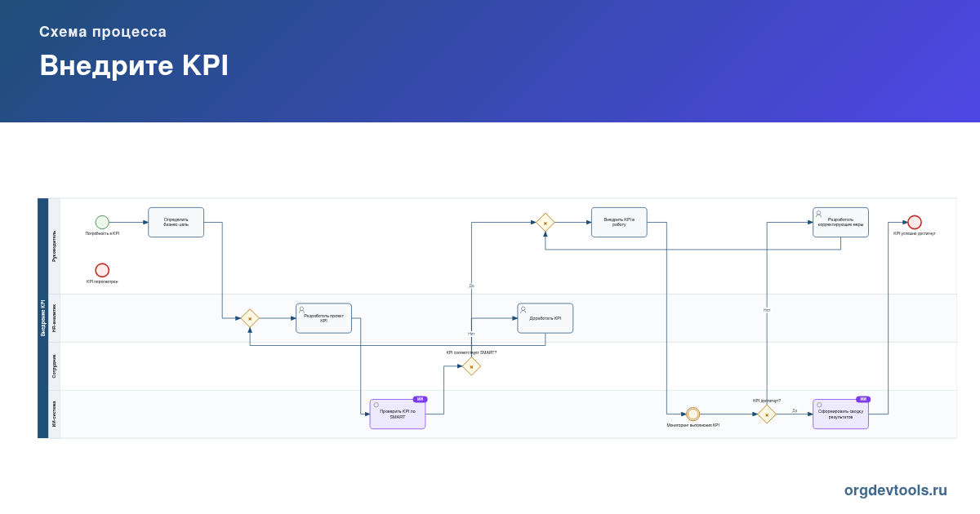This screenshot has height=514, width=980.
Task: Click the 'Внедрение KPI' pool header
Action: pos(43,318)
